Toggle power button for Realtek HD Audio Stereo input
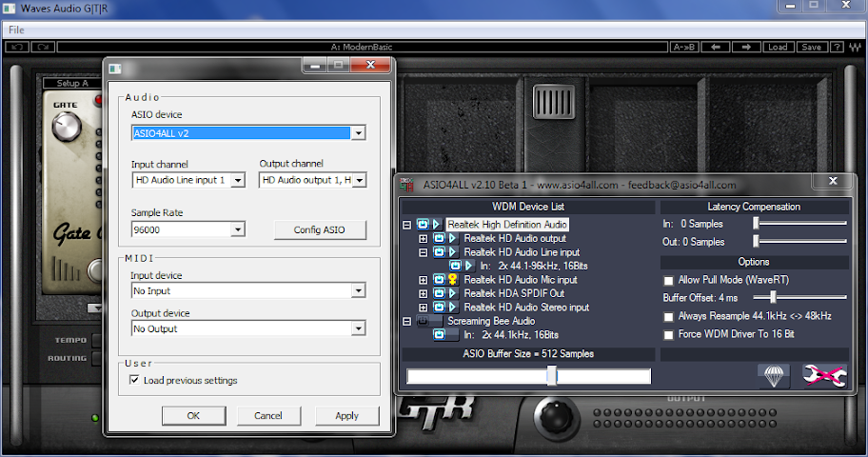This screenshot has width=868, height=457. (x=439, y=308)
